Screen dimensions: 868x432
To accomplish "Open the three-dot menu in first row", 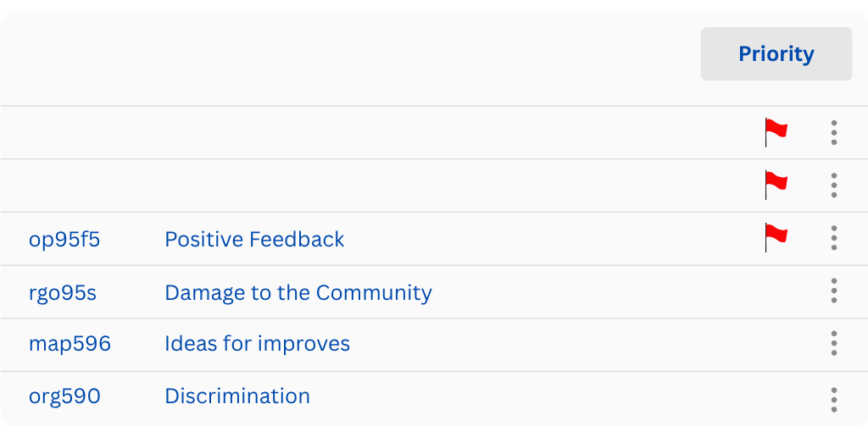I will point(834,132).
